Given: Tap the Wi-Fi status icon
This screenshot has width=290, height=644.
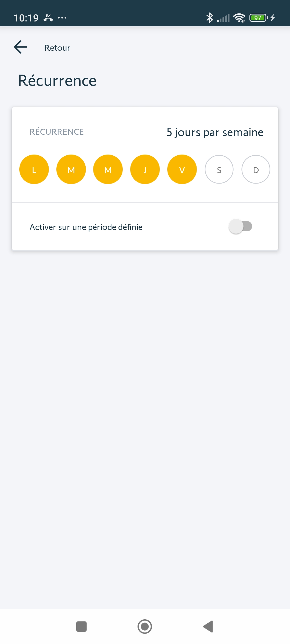Looking at the screenshot, I should (239, 18).
